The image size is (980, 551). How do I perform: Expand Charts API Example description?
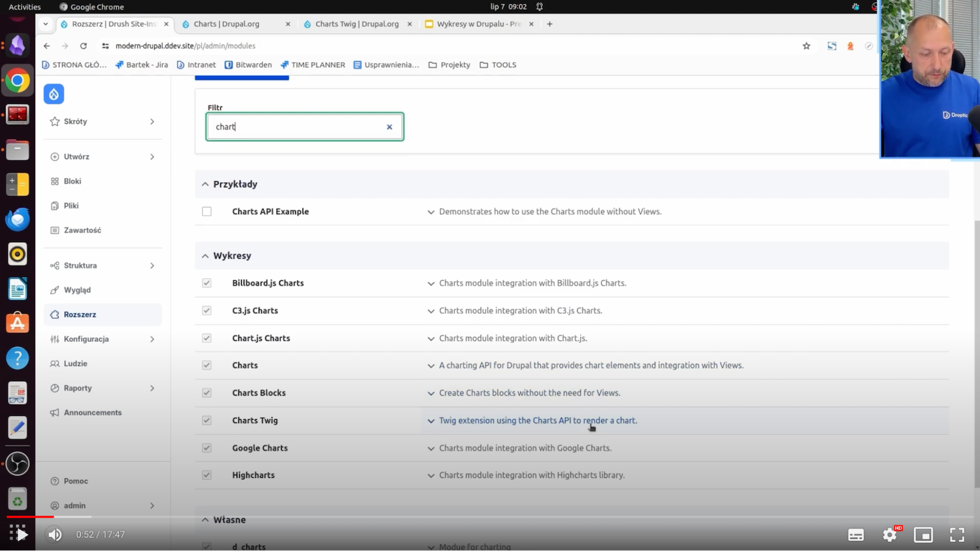click(431, 212)
